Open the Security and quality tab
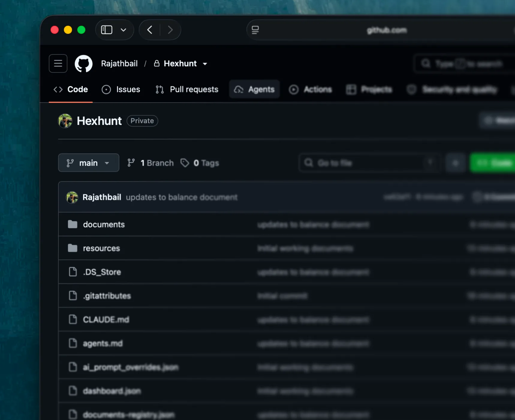Viewport: 515px width, 420px height. [x=452, y=89]
